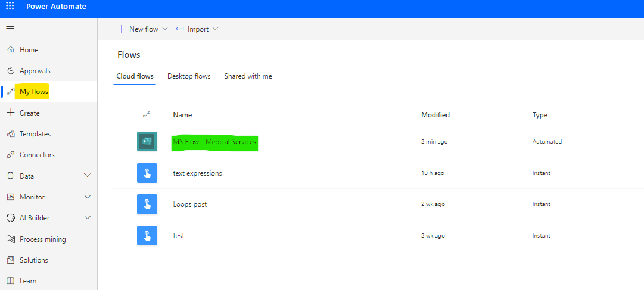Open the test flow link
Image resolution: width=644 pixels, height=290 pixels.
pyautogui.click(x=179, y=236)
